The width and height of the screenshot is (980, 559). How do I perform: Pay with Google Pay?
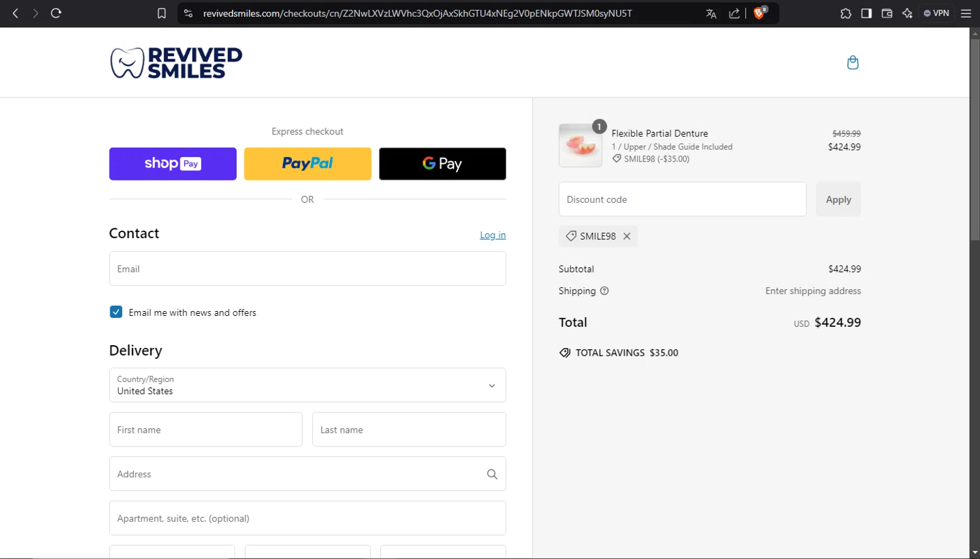442,163
